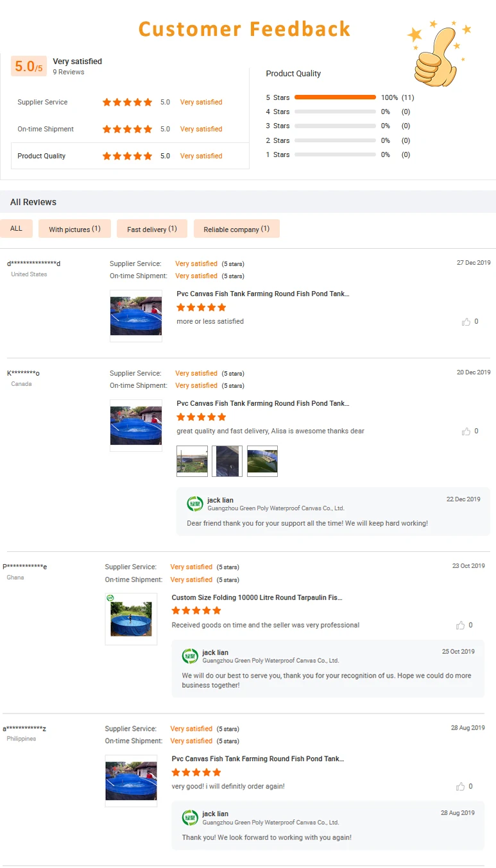496x868 pixels.
Task: Click the 4 Stars rating bar
Action: point(335,112)
